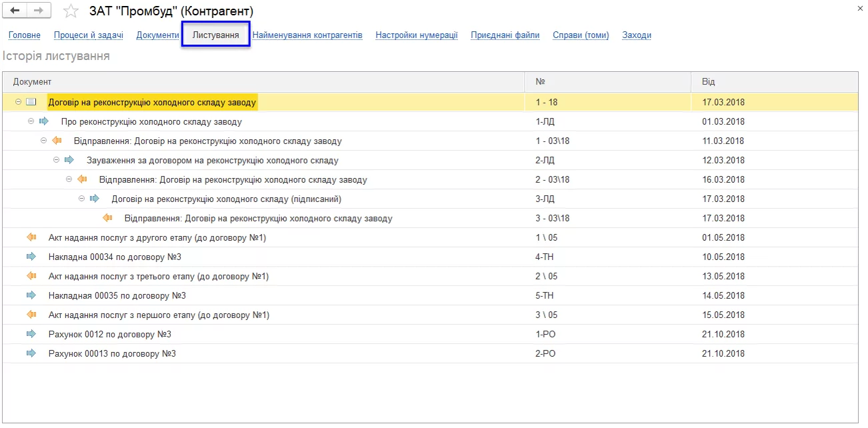Click incoming arrow icon for 'Про реконструкцію холодного складу заводу'
The image size is (868, 428).
coord(44,122)
